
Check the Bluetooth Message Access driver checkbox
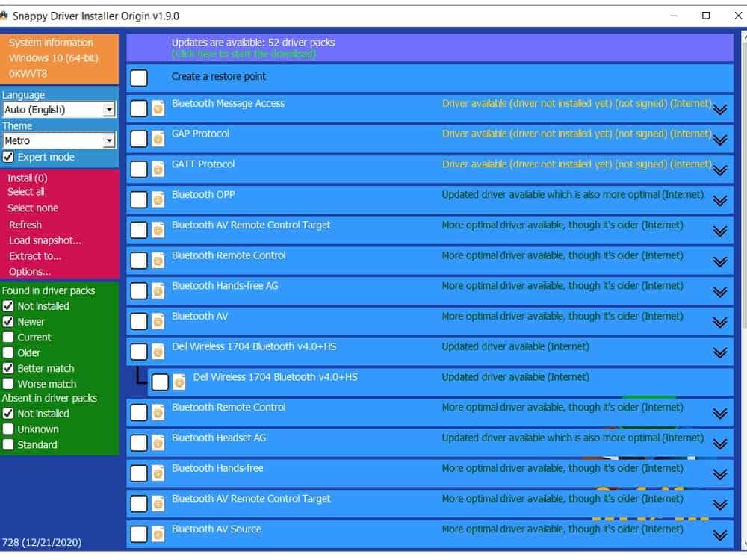click(139, 108)
